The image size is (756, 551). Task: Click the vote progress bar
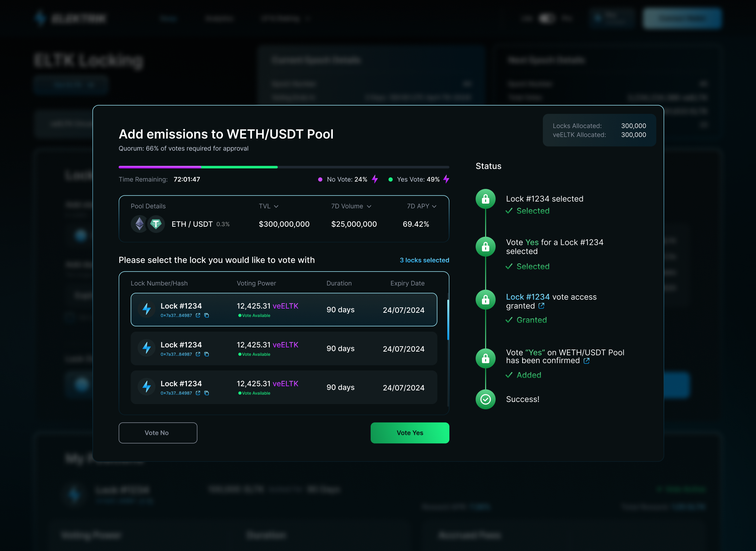click(283, 167)
